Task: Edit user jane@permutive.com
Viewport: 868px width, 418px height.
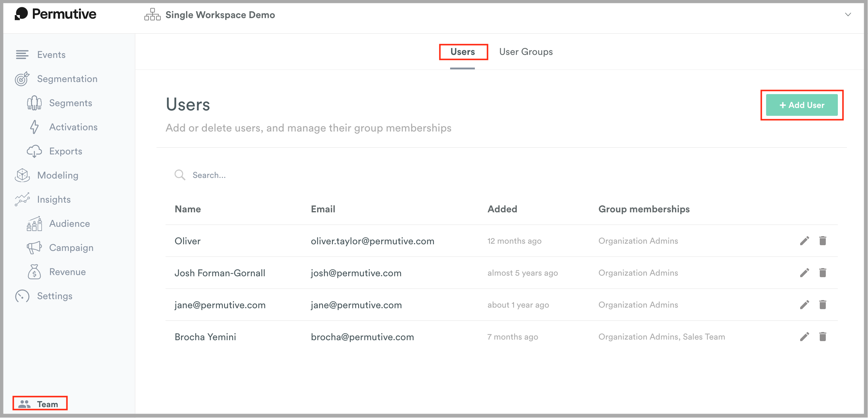Action: point(804,305)
